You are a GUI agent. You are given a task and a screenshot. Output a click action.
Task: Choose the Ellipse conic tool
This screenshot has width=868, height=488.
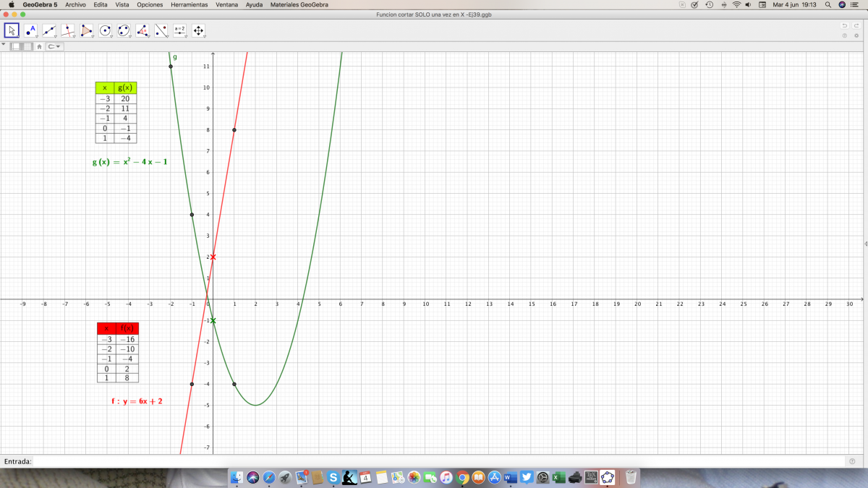point(124,30)
